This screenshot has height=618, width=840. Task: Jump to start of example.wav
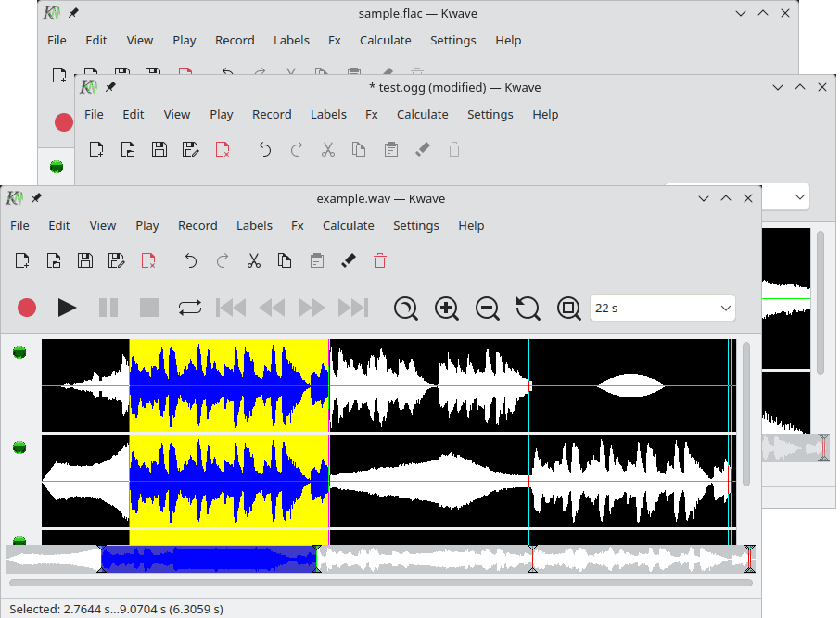[231, 308]
